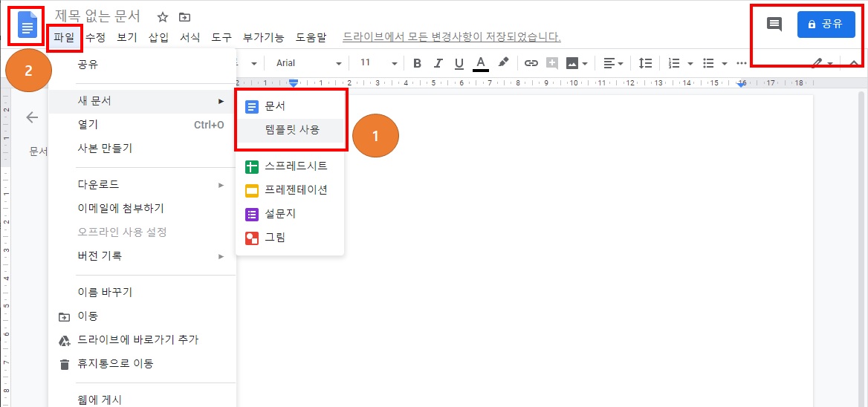868x407 pixels.
Task: Add a comment from toolbar
Action: [552, 64]
